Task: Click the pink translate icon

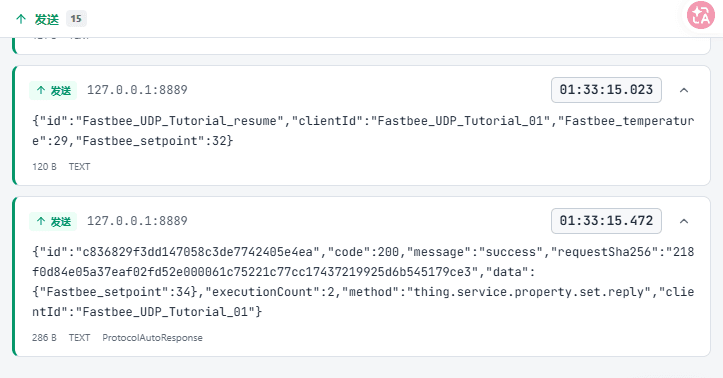Action: coord(701,15)
